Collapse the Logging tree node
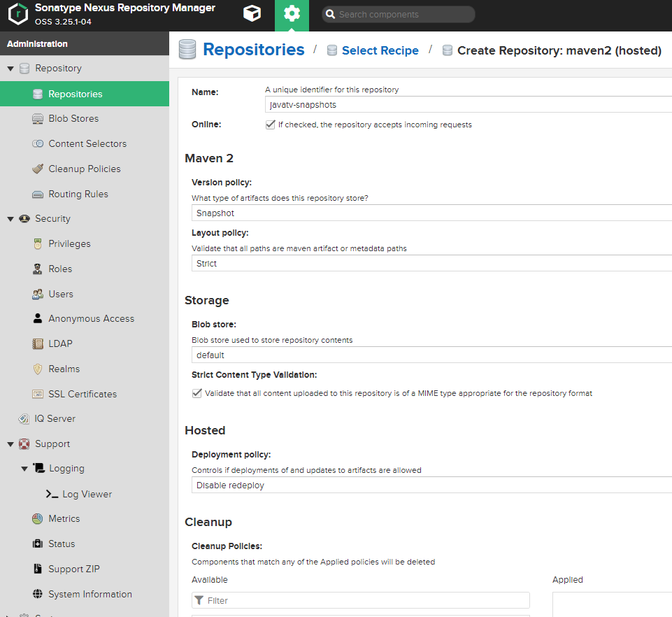The width and height of the screenshot is (672, 617). [24, 469]
